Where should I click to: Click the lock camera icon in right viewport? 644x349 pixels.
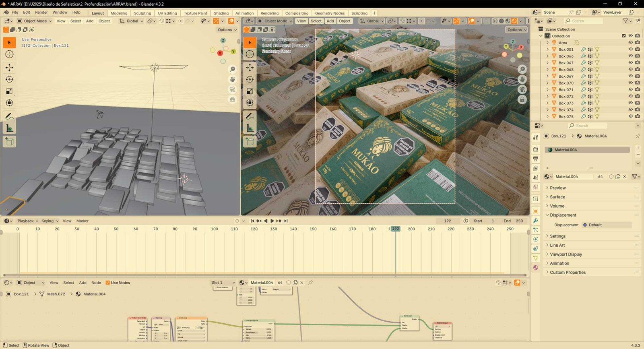(522, 99)
